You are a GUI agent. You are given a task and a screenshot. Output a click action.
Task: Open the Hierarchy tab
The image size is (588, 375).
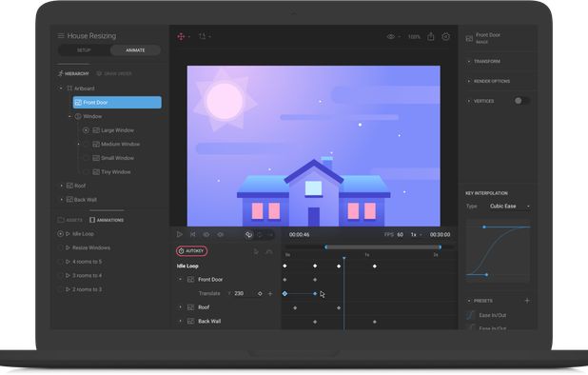coord(73,73)
